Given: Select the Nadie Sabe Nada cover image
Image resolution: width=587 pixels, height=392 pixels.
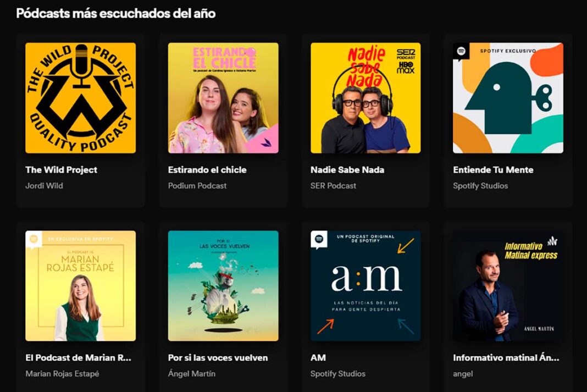Looking at the screenshot, I should pyautogui.click(x=366, y=98).
